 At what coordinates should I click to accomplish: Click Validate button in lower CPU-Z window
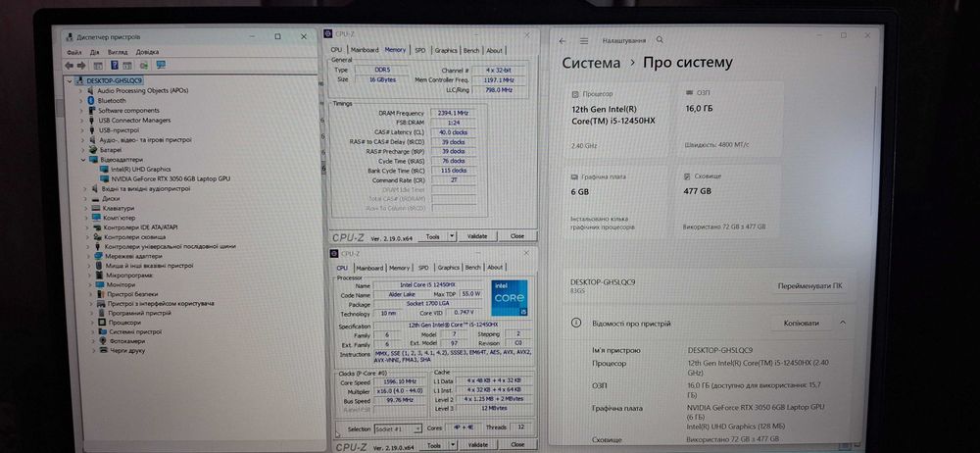(478, 445)
